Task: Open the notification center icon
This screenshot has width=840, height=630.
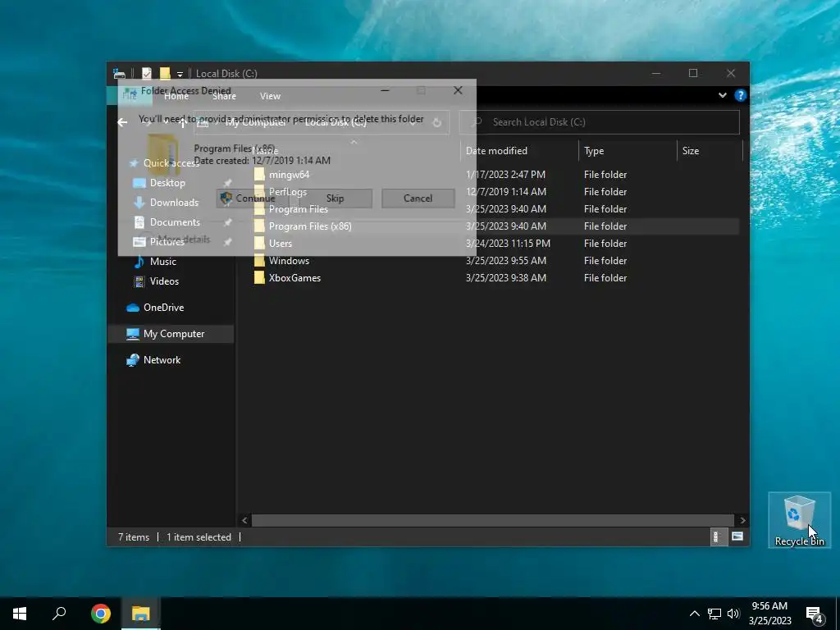Action: click(x=815, y=614)
